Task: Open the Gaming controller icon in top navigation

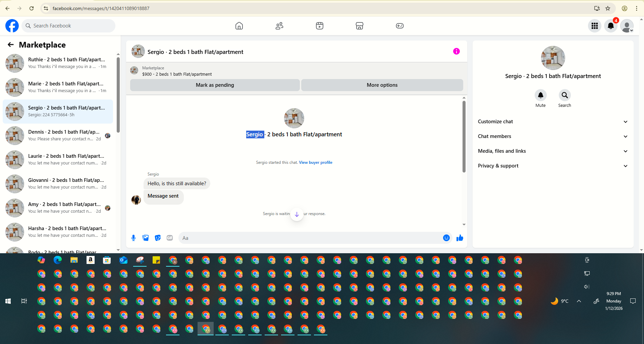Action: [399, 26]
